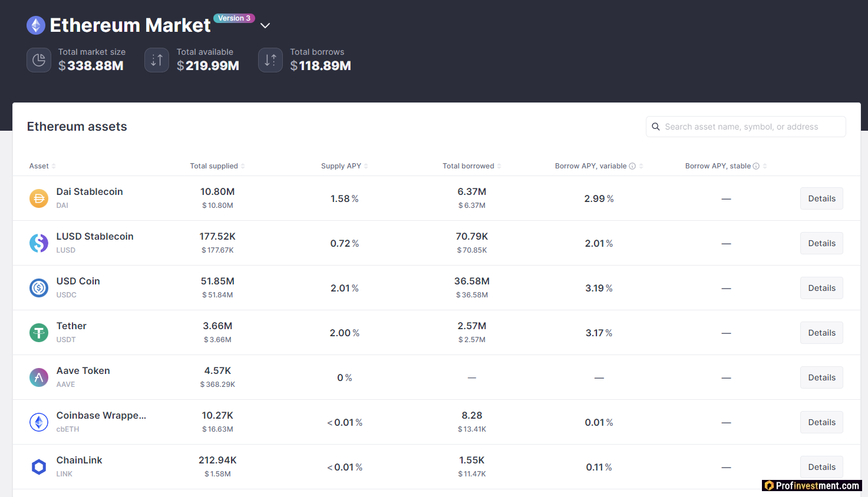Sort by Borrow APY, stable column
The width and height of the screenshot is (868, 497).
click(726, 166)
